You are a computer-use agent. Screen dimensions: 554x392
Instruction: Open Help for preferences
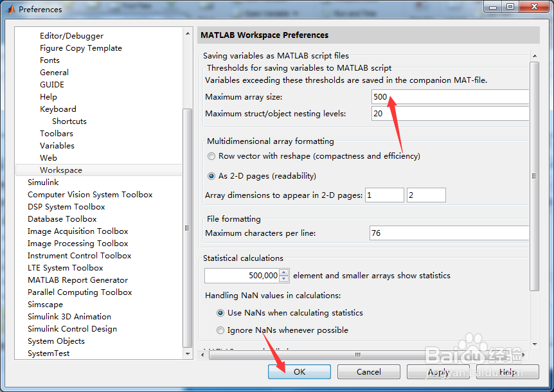[x=507, y=372]
